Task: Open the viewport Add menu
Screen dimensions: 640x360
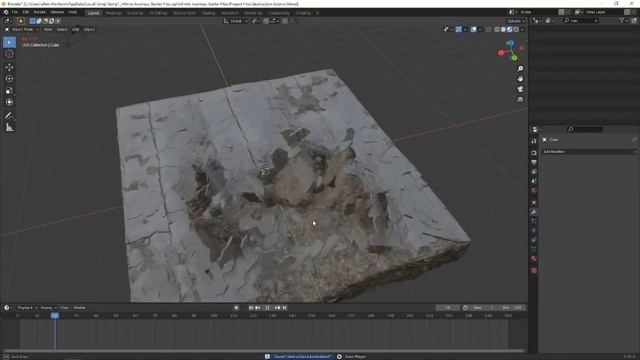Action: (x=76, y=29)
